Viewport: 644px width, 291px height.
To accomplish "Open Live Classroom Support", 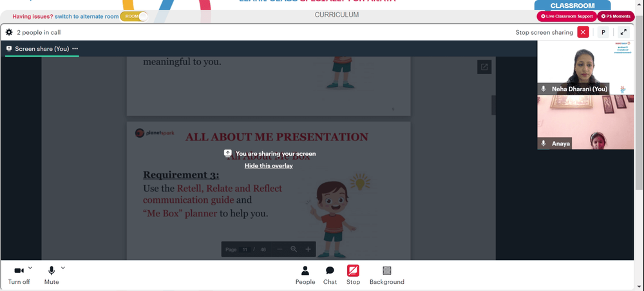I will coord(566,17).
